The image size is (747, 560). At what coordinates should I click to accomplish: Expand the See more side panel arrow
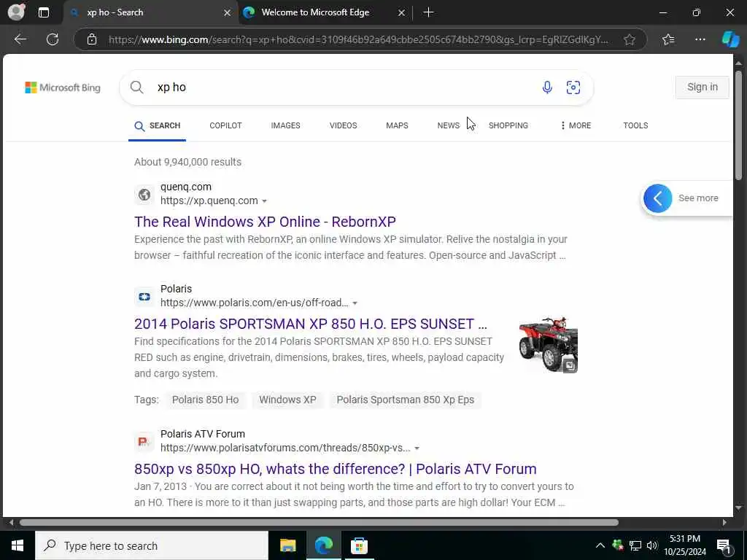point(657,198)
